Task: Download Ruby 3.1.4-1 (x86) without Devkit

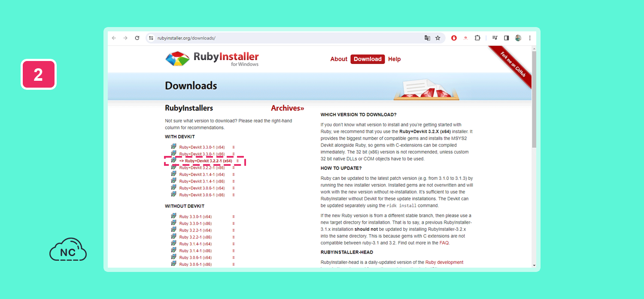Action: click(x=195, y=251)
